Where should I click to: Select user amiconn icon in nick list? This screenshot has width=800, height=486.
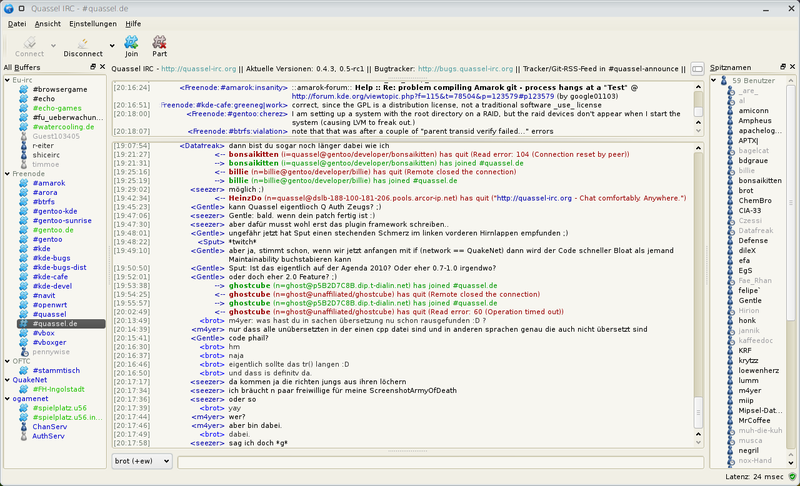tap(731, 111)
